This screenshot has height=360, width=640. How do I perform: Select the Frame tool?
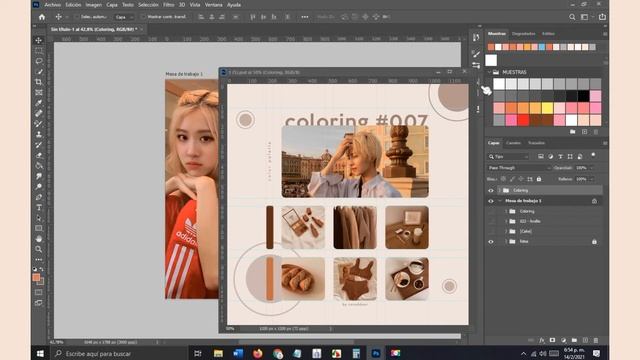(39, 93)
